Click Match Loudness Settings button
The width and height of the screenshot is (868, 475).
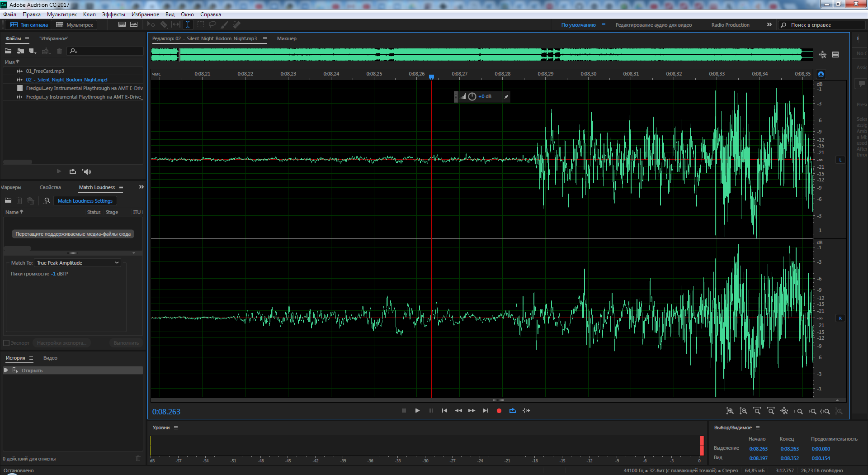(x=85, y=201)
